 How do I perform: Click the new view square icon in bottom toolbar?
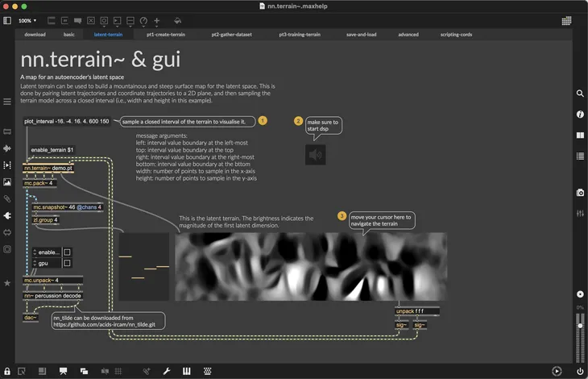tap(43, 372)
